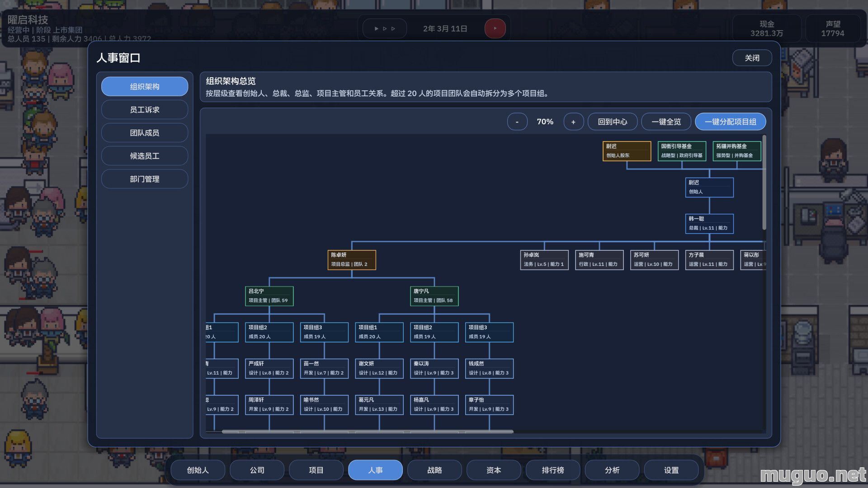
Task: Click 回到中心 to recenter the chart
Action: (613, 122)
